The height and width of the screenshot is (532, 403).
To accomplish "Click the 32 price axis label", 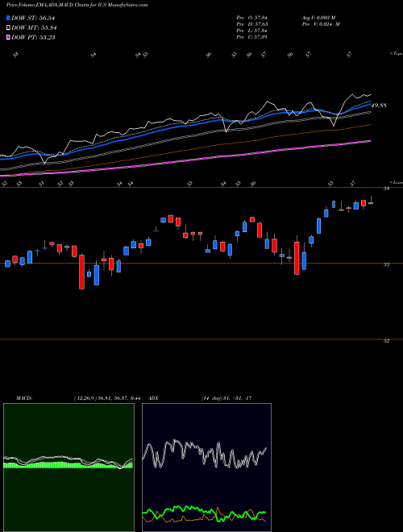I will point(386,341).
